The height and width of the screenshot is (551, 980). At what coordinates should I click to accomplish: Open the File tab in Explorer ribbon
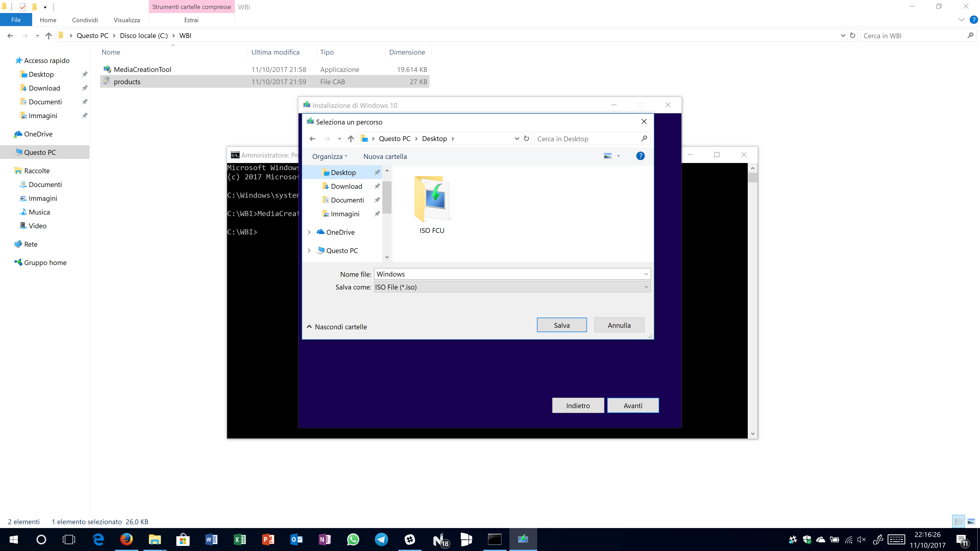[16, 20]
